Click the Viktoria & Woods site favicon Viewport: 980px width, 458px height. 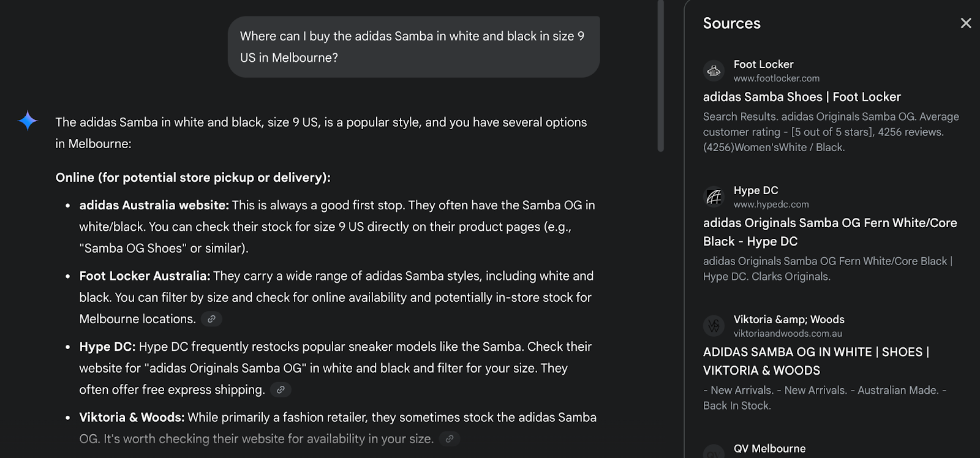click(x=714, y=326)
